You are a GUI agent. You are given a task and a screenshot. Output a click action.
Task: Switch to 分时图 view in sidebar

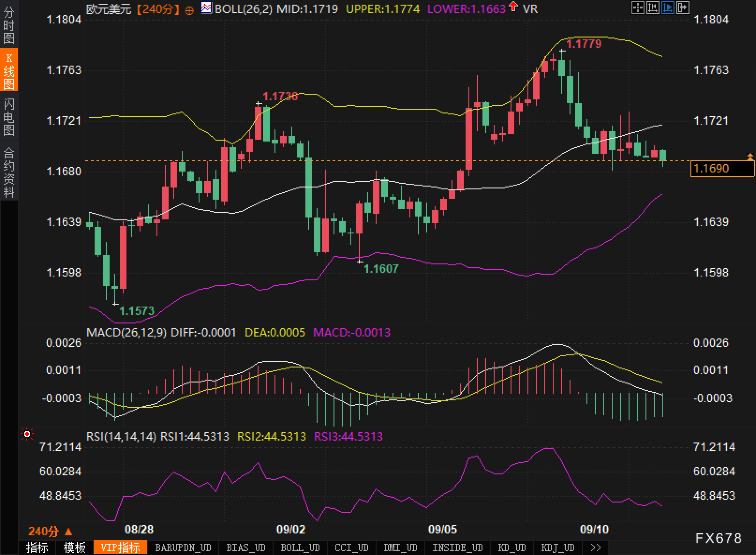9,25
